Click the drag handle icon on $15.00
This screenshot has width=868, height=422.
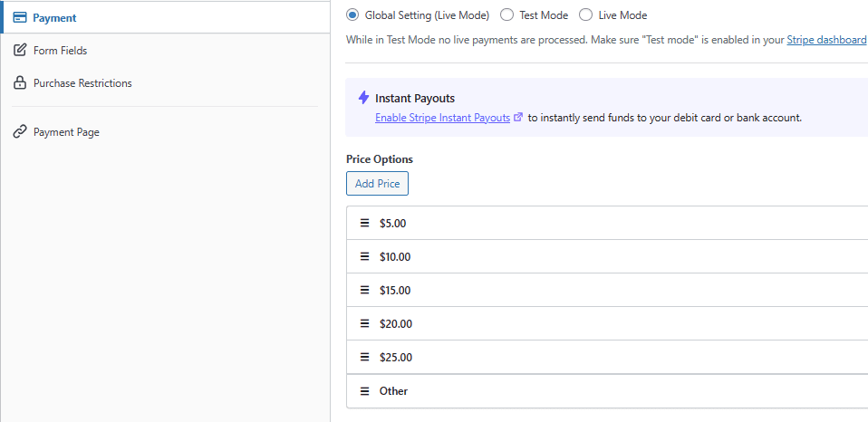(x=365, y=291)
